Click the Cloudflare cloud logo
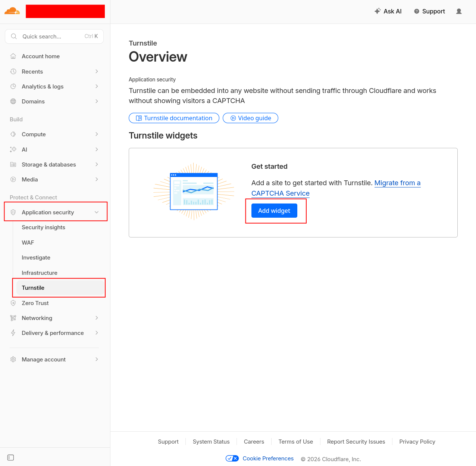 pos(12,11)
